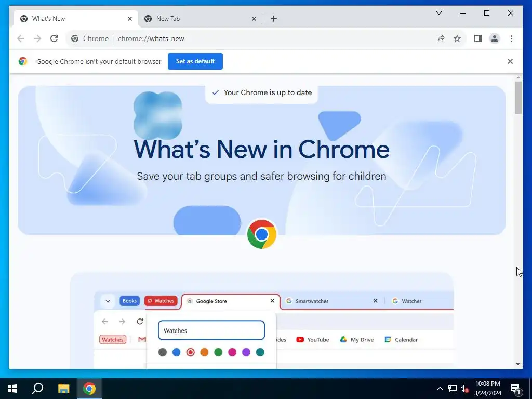Click the Watches group name field
Image resolution: width=532 pixels, height=399 pixels.
click(211, 330)
